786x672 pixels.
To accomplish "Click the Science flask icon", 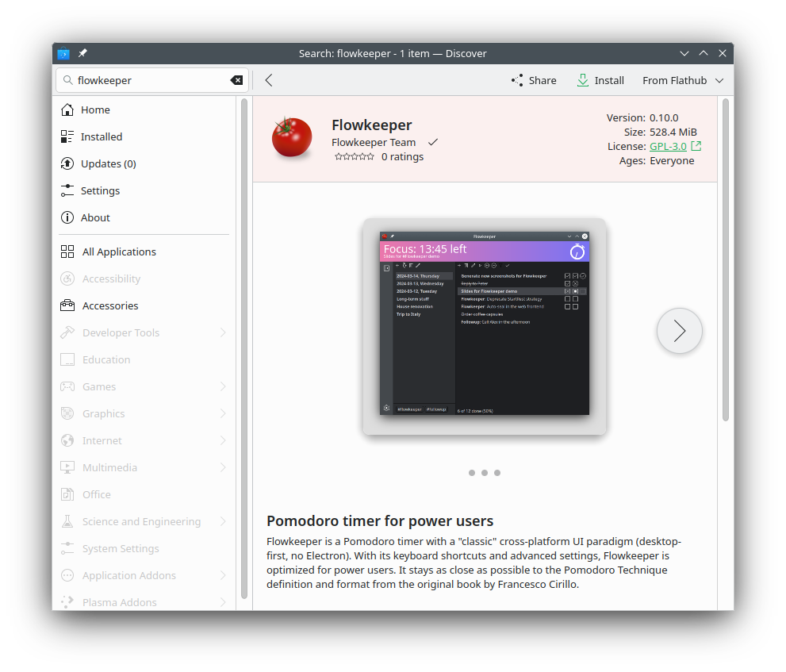I will [x=67, y=521].
